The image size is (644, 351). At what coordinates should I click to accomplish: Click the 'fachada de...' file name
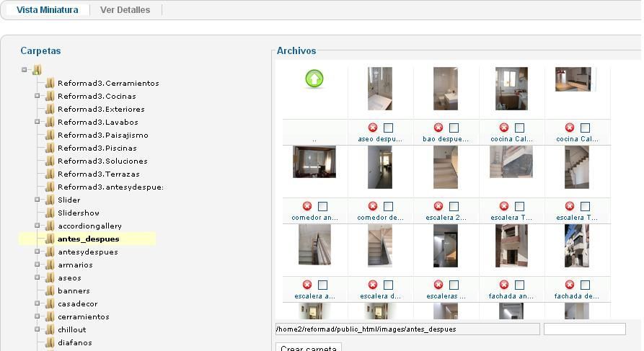point(577,296)
